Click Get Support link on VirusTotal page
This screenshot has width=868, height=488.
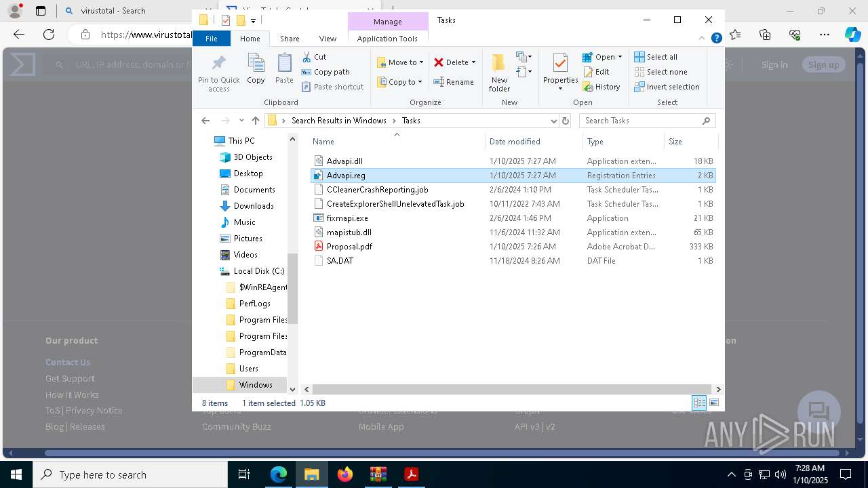coord(70,378)
